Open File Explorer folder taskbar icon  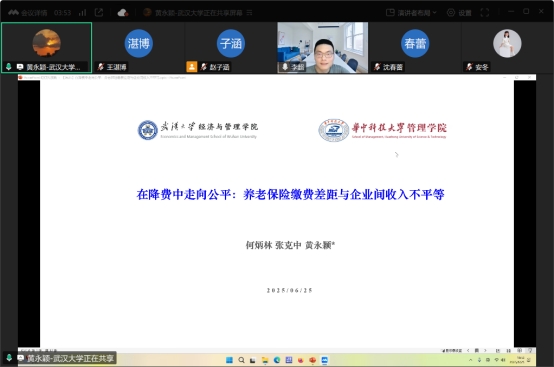265,360
